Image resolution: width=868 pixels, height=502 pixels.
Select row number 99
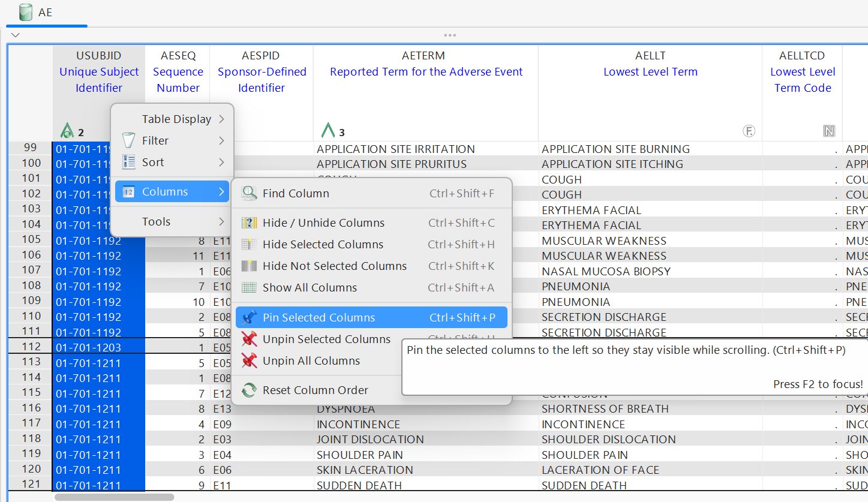[30, 149]
